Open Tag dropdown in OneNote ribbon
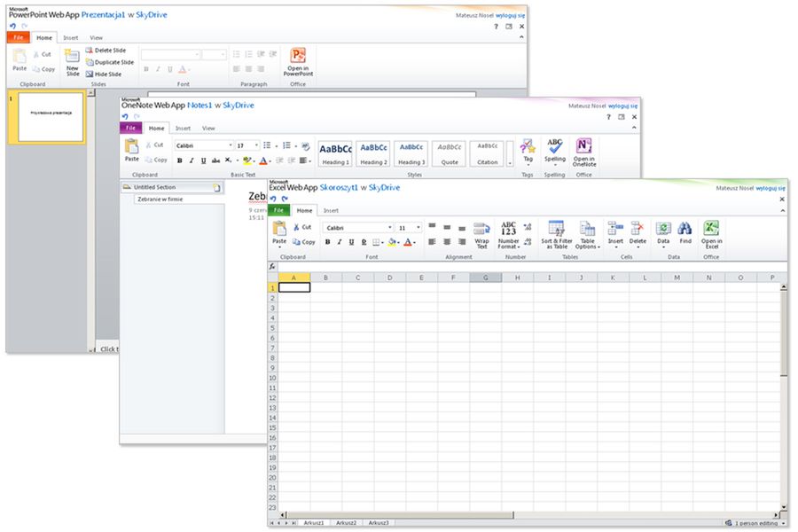 (x=528, y=152)
